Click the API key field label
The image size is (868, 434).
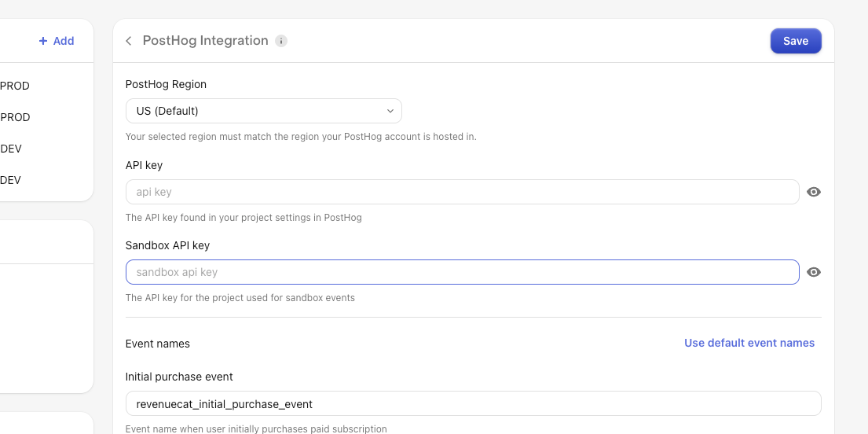click(144, 165)
